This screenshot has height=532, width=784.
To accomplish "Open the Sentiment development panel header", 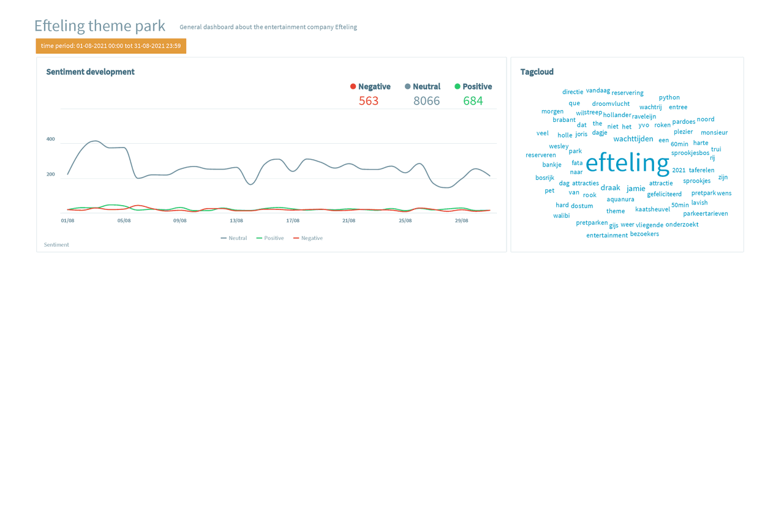I will click(90, 72).
